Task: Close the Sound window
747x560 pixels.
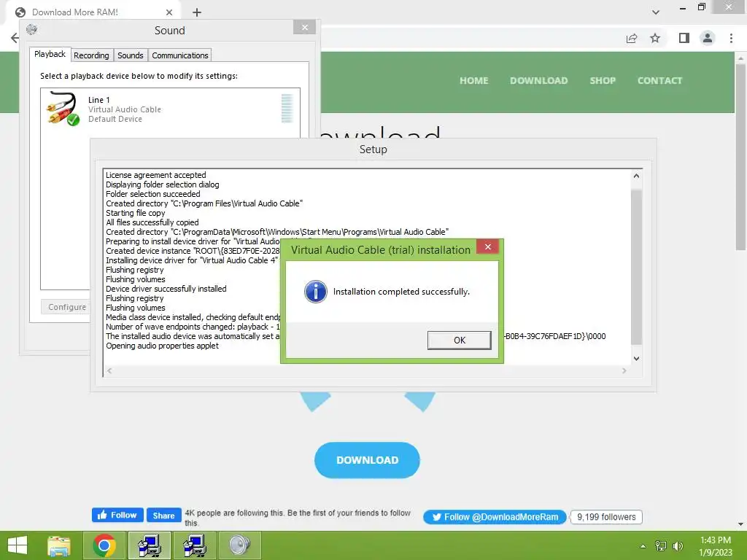Action: pos(305,27)
